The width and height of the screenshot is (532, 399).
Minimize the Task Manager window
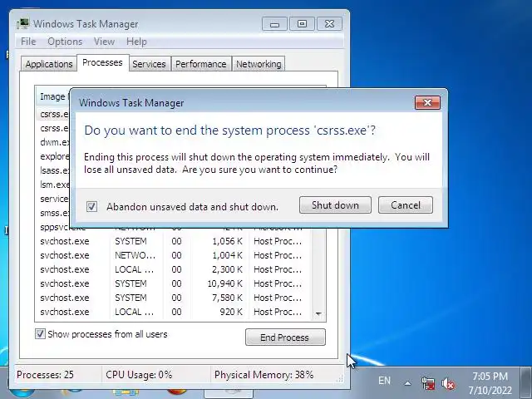274,24
